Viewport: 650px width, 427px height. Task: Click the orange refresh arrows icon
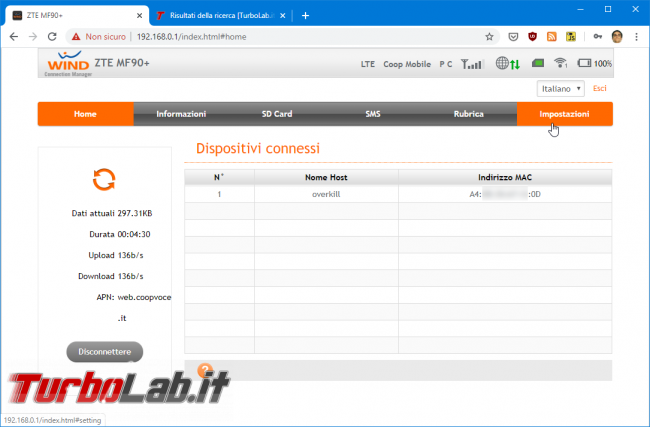(x=104, y=180)
